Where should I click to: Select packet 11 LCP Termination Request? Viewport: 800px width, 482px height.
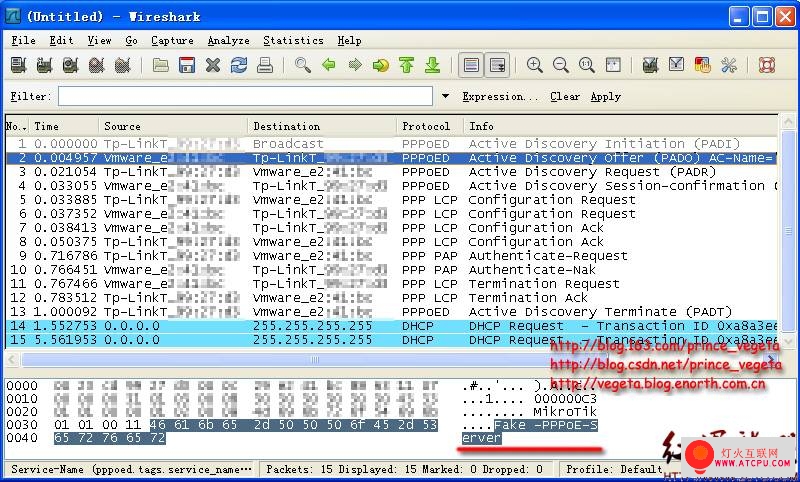[391, 284]
